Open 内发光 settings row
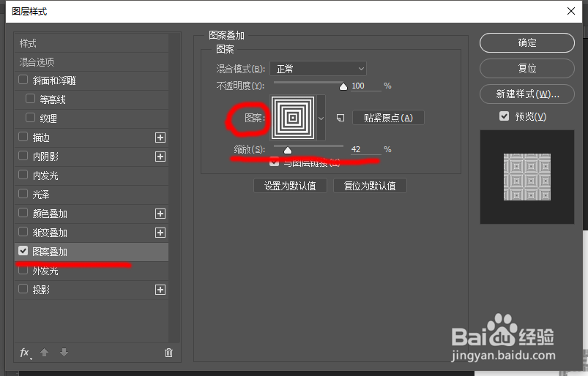This screenshot has width=588, height=376. 92,176
